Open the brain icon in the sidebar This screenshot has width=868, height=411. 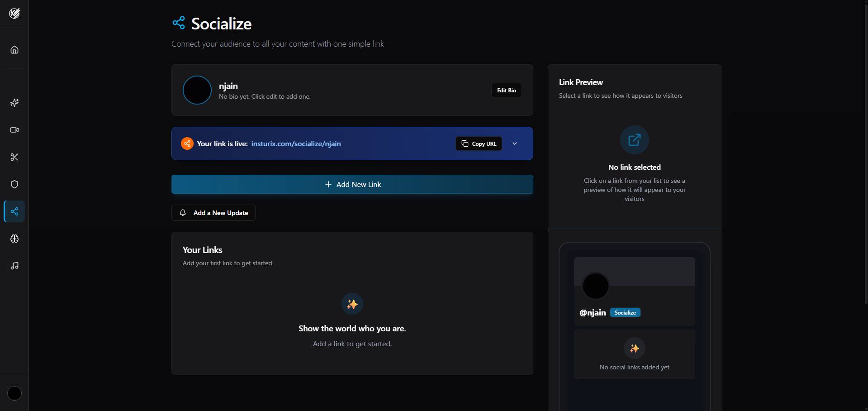[14, 239]
